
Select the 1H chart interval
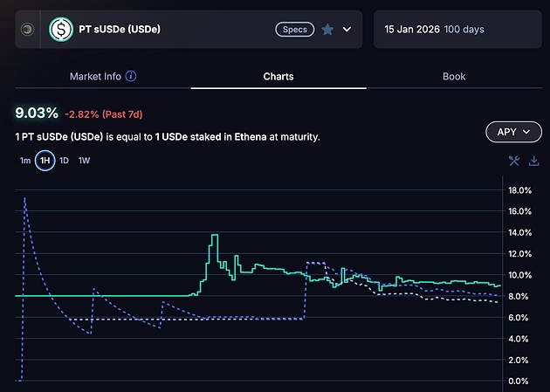click(x=45, y=161)
